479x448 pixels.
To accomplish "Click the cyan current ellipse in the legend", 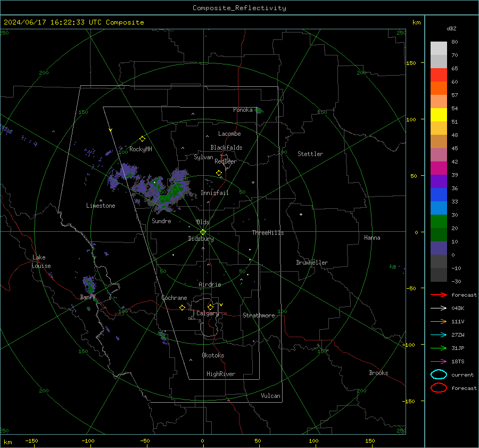I will [439, 374].
